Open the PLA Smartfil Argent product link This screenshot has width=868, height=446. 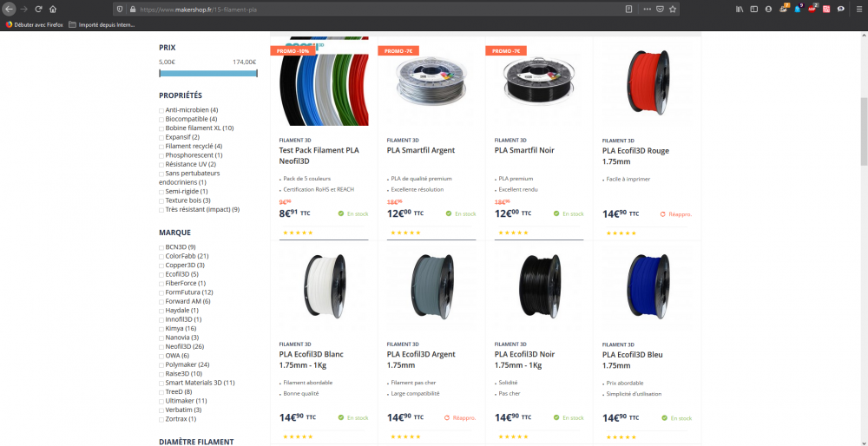[x=421, y=150]
